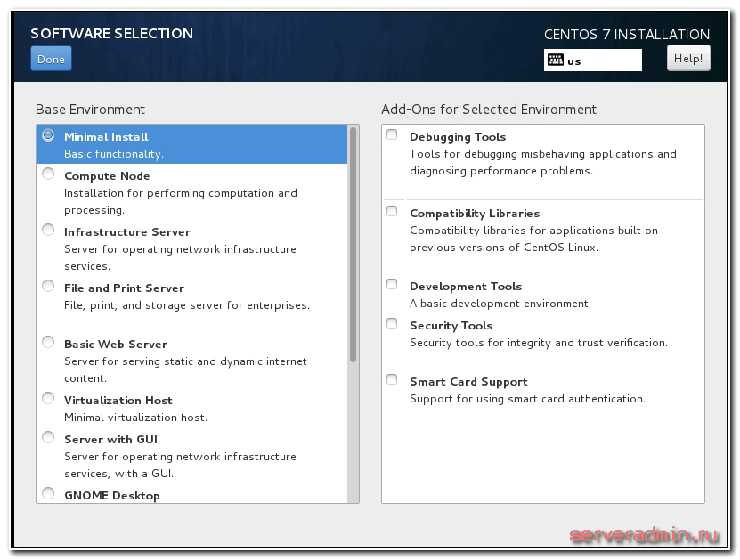Enable Development Tools checkbox
Viewport: 740px width, 560px height.
(x=392, y=285)
